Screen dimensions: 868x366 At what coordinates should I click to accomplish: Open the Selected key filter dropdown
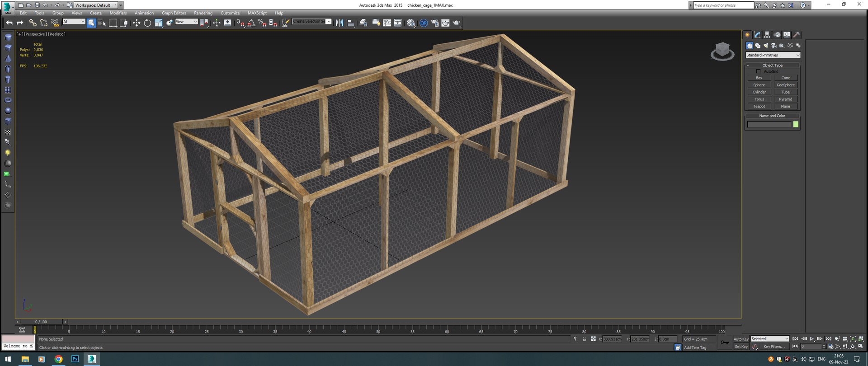click(770, 339)
